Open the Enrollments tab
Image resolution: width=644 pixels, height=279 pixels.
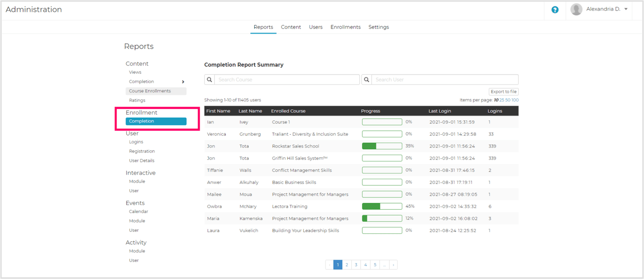[x=345, y=27]
